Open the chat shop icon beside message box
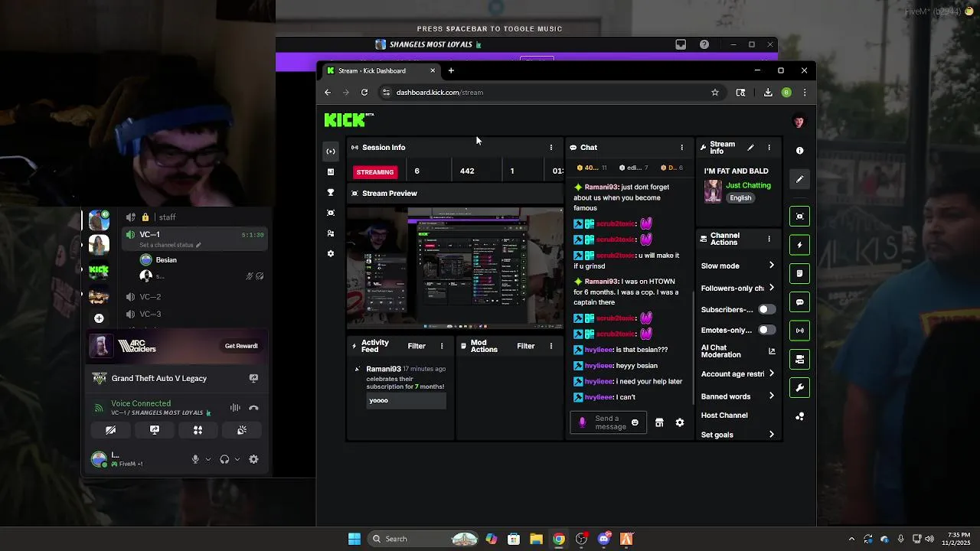980x551 pixels. pyautogui.click(x=659, y=422)
